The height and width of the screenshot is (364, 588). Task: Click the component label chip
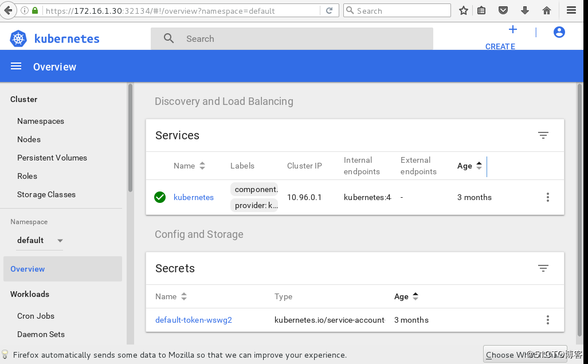coord(254,190)
